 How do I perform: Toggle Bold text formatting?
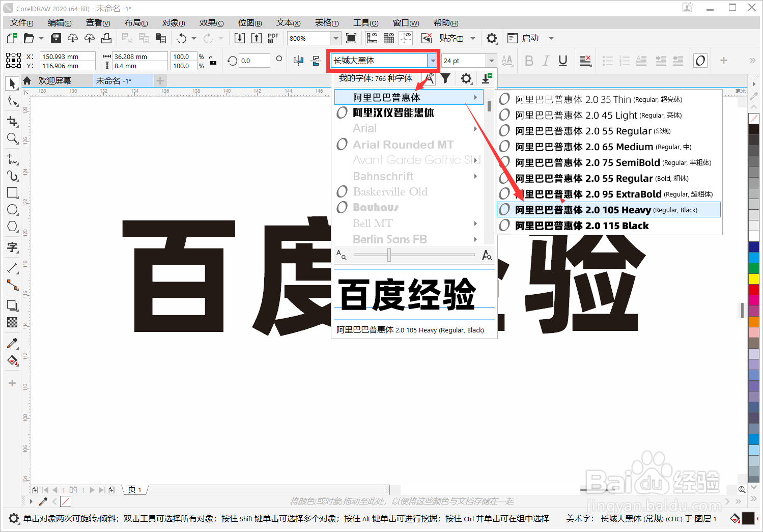tap(529, 61)
